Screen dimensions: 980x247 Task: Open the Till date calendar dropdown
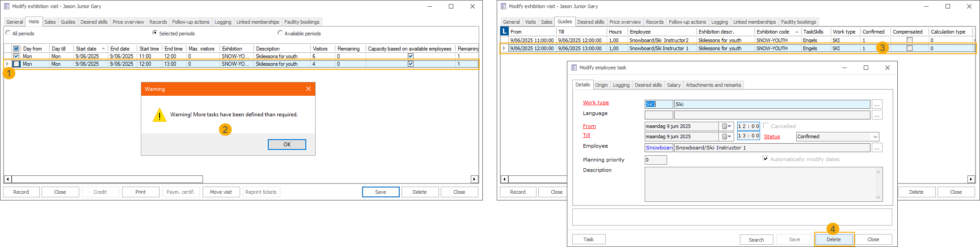pos(727,136)
